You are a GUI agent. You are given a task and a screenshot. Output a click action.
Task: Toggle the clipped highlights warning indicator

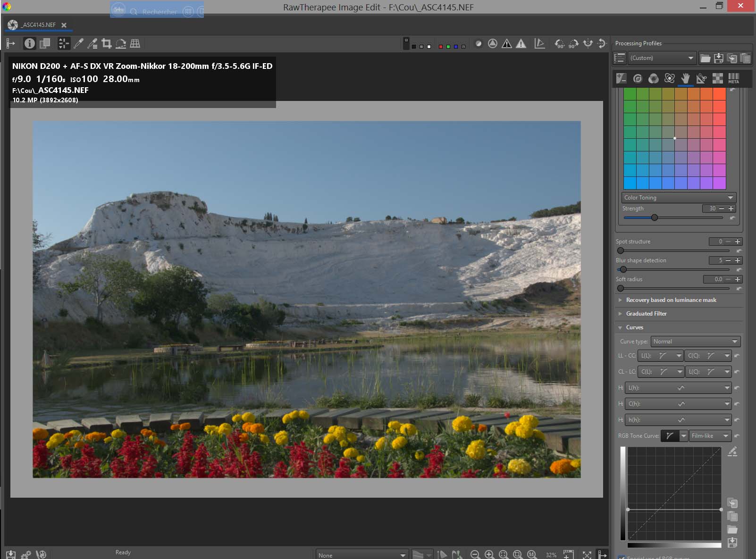click(x=521, y=44)
